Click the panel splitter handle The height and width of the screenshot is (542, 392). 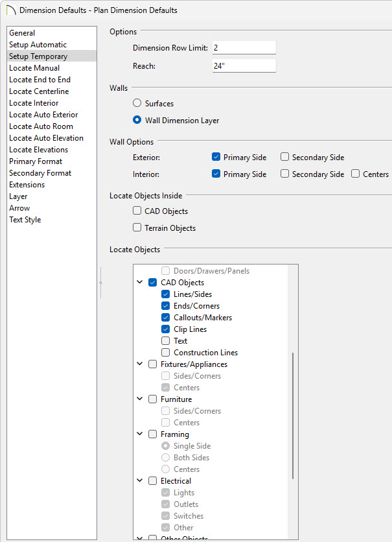101,283
